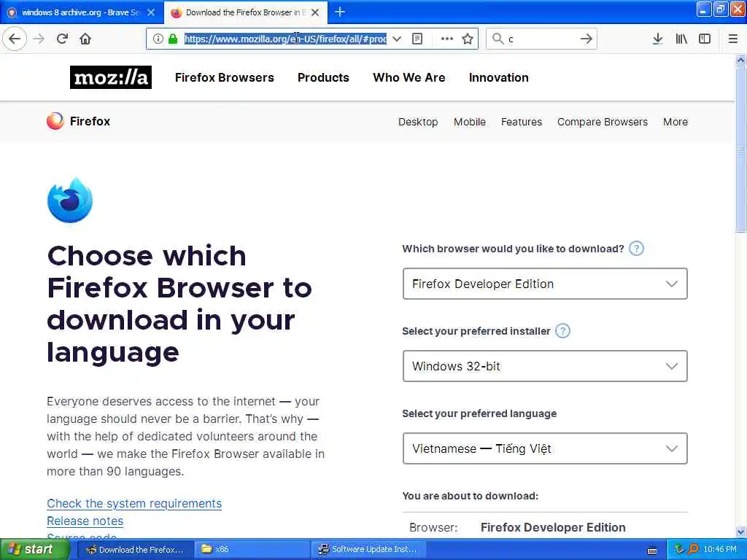This screenshot has width=747, height=560.
Task: Open the Release notes link
Action: (85, 521)
